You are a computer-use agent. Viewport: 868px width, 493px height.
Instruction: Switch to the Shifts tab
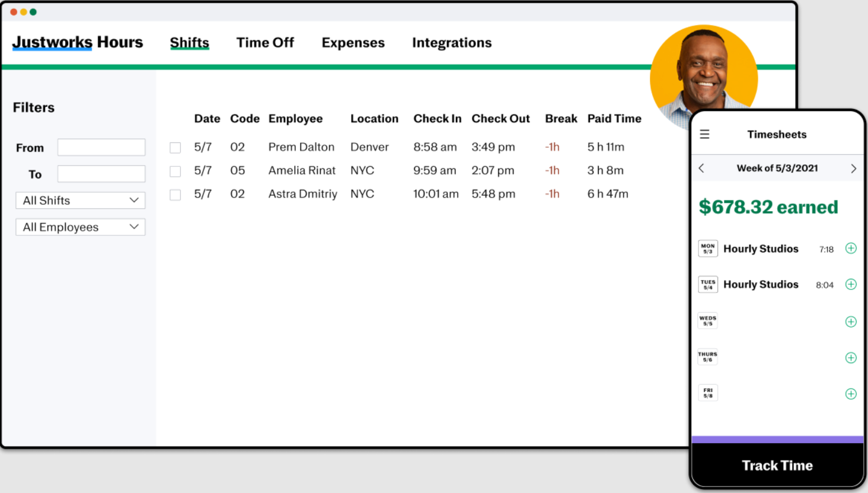click(190, 43)
